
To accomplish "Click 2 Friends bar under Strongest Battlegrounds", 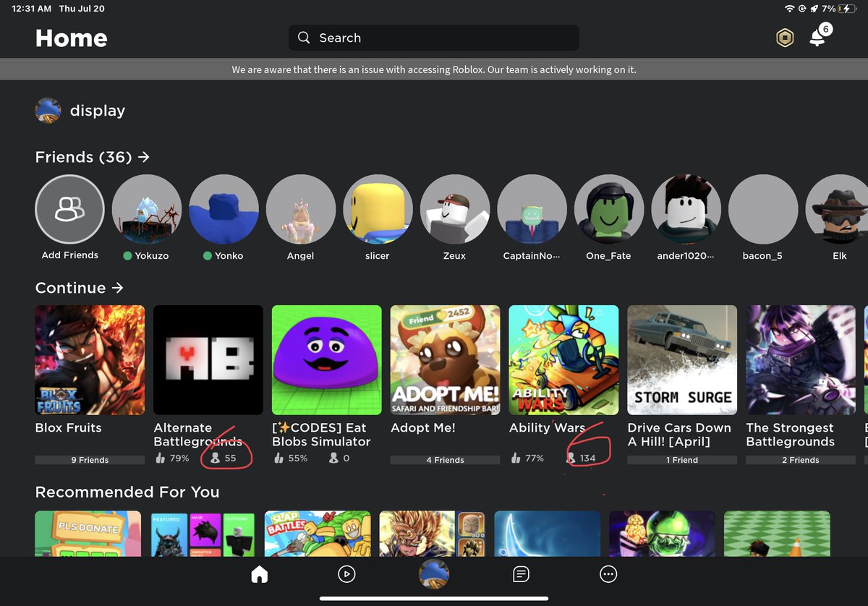I will 801,460.
